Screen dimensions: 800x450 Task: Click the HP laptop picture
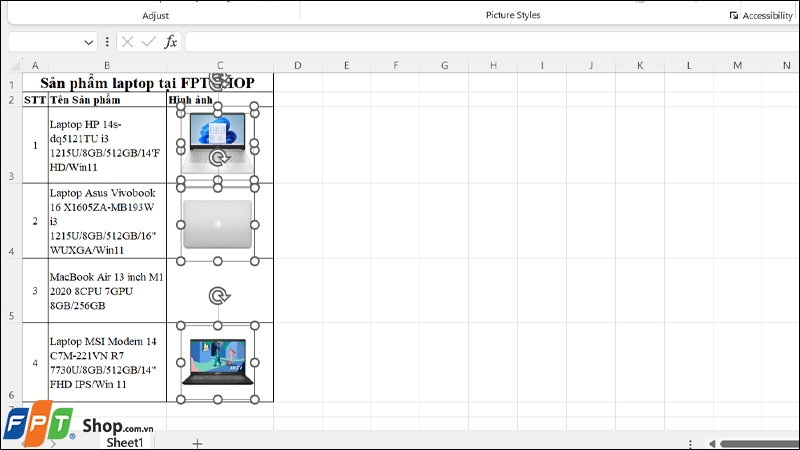point(217,143)
